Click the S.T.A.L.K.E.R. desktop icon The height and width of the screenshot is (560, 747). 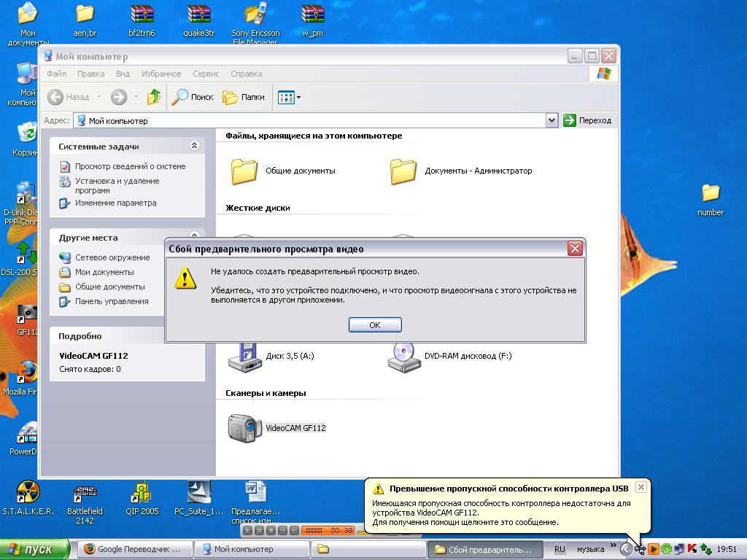(28, 494)
